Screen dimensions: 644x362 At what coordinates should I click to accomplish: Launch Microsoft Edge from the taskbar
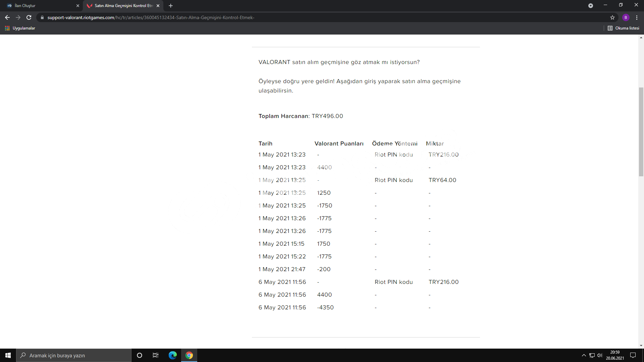click(173, 355)
